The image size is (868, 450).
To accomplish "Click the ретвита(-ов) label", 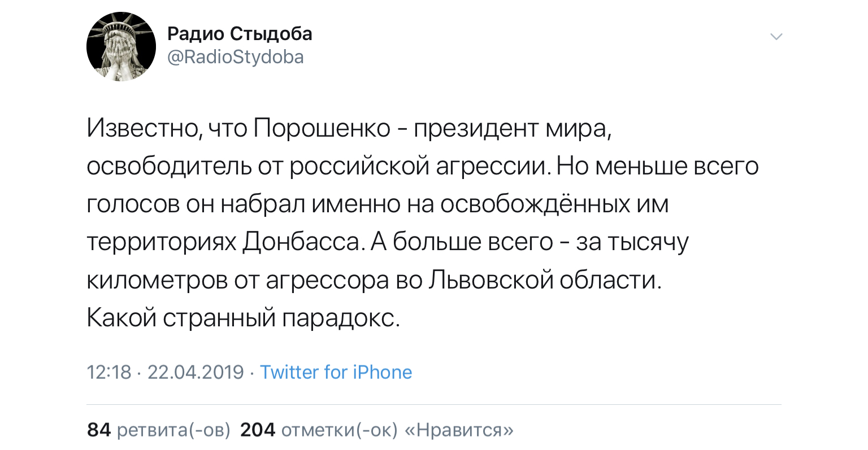I will pos(173,430).
